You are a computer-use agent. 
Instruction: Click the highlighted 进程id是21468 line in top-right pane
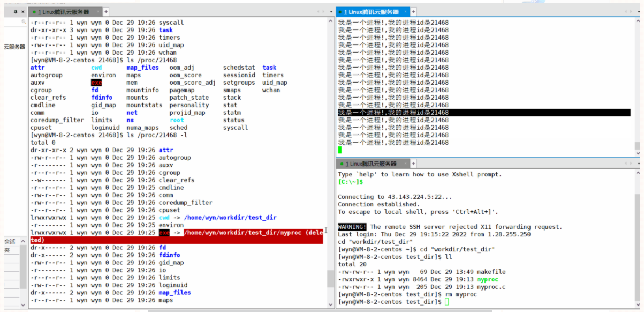[x=484, y=113]
